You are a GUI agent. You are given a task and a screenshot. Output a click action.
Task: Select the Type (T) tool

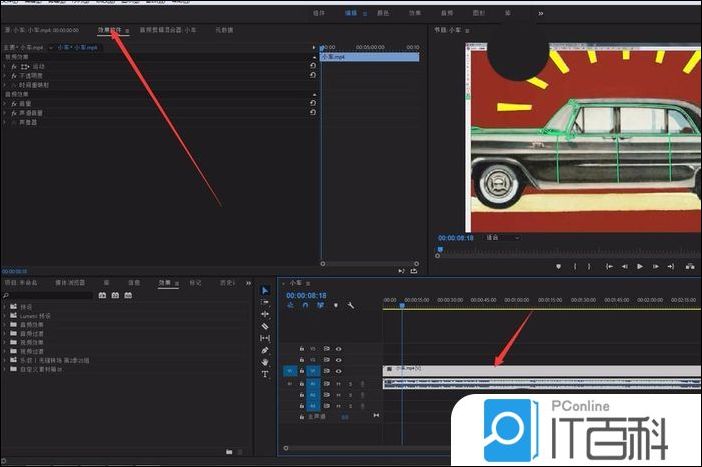pos(265,374)
